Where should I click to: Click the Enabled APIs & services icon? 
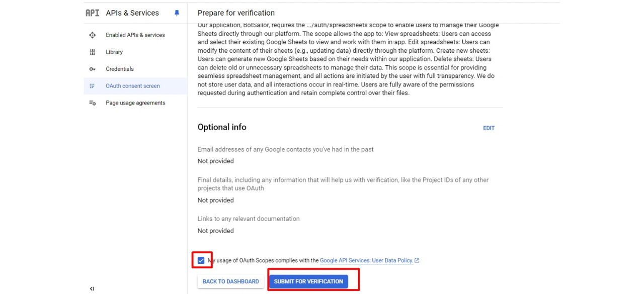[92, 35]
